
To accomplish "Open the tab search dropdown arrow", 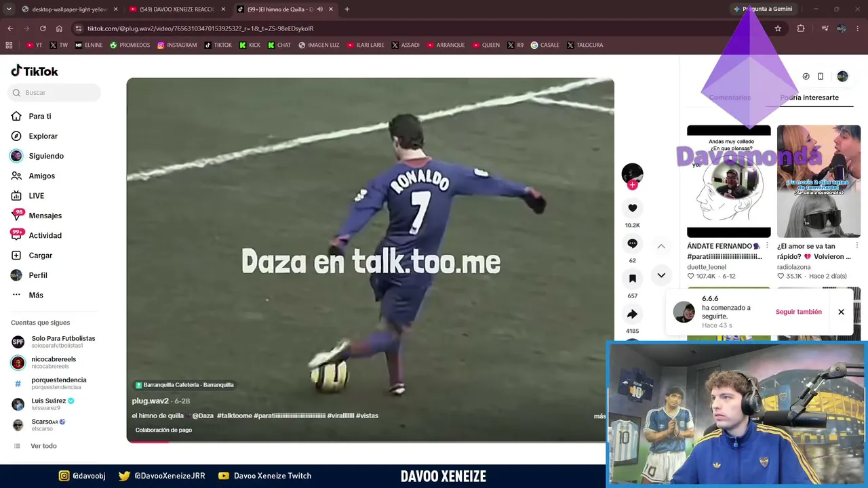I will point(9,9).
